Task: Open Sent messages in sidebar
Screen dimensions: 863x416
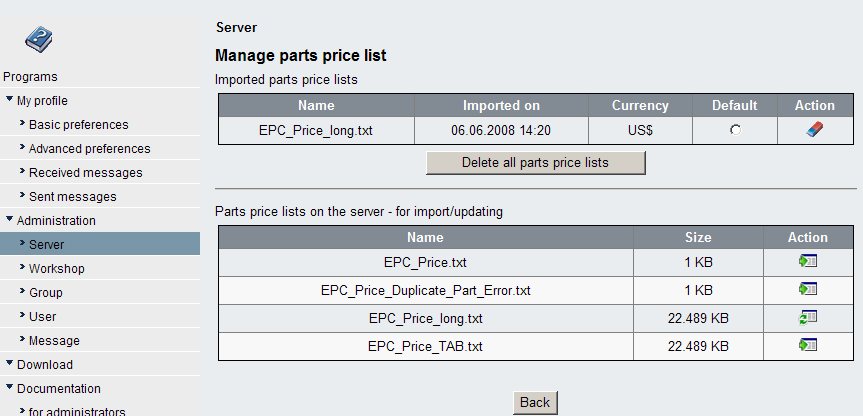Action: (72, 197)
